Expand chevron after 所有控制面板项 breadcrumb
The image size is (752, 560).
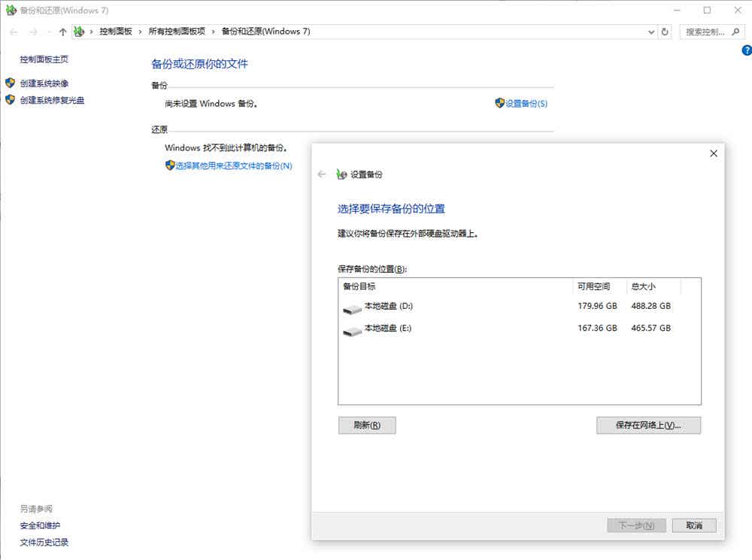coord(214,32)
